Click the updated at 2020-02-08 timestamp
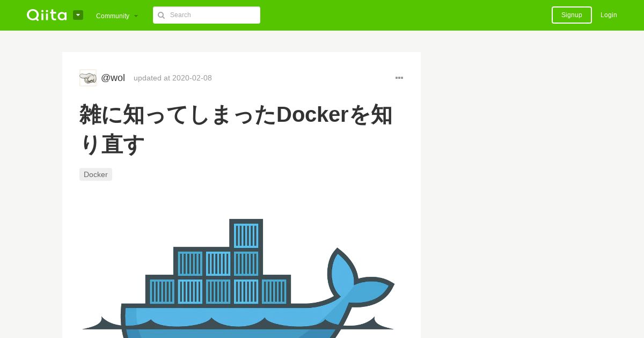Image resolution: width=644 pixels, height=338 pixels. [173, 78]
